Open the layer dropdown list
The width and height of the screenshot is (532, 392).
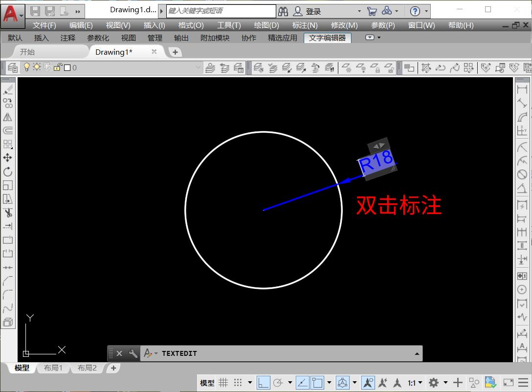[x=198, y=67]
